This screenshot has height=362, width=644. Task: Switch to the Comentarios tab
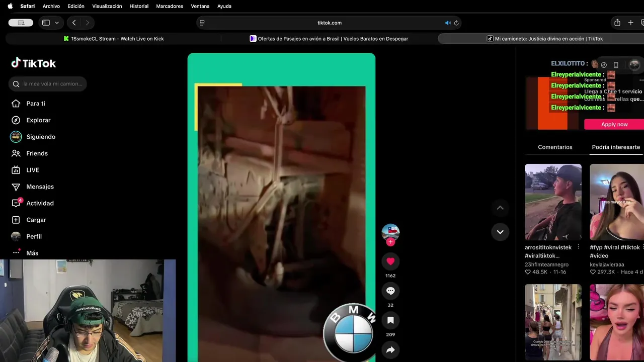click(555, 147)
